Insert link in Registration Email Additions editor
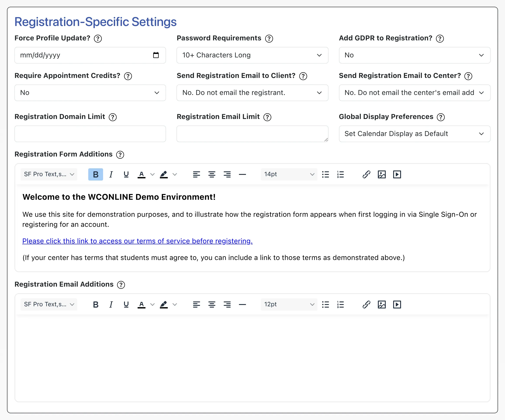This screenshot has width=505, height=420. 366,305
